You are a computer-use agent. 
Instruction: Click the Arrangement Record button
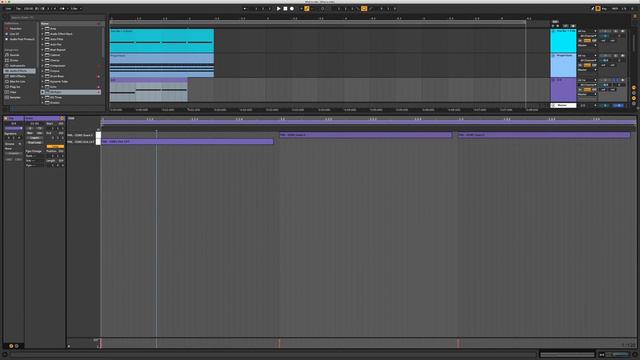coord(292,9)
